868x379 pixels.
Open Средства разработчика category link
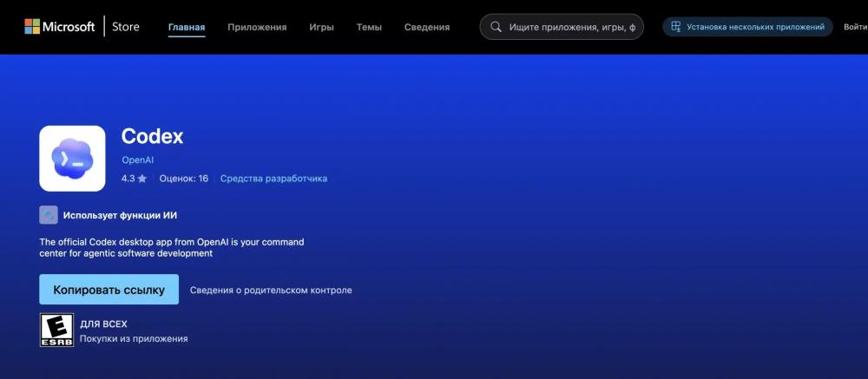pos(273,179)
